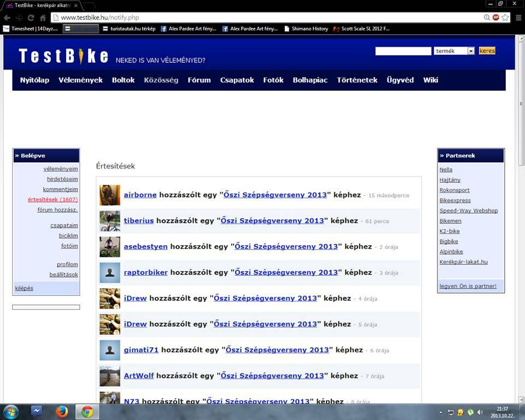
Task: Open the Chrome hamburger menu
Action: coord(517,17)
